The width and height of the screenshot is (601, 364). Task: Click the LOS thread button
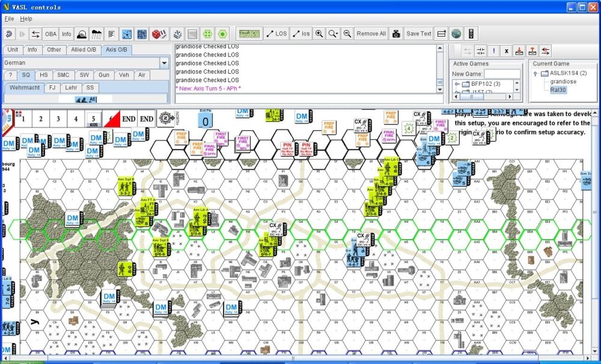(x=276, y=34)
